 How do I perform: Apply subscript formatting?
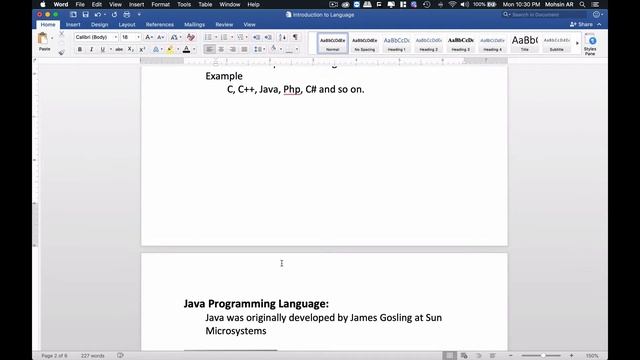(x=131, y=49)
